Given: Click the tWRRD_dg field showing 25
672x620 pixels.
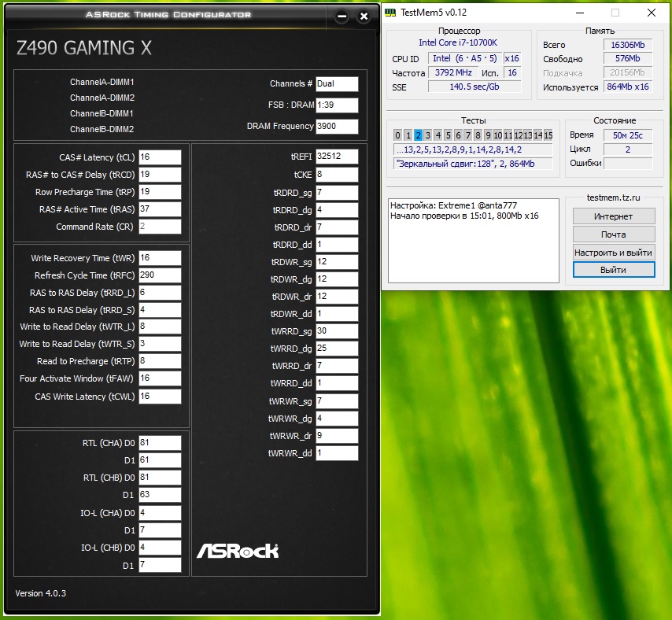Looking at the screenshot, I should pyautogui.click(x=337, y=349).
